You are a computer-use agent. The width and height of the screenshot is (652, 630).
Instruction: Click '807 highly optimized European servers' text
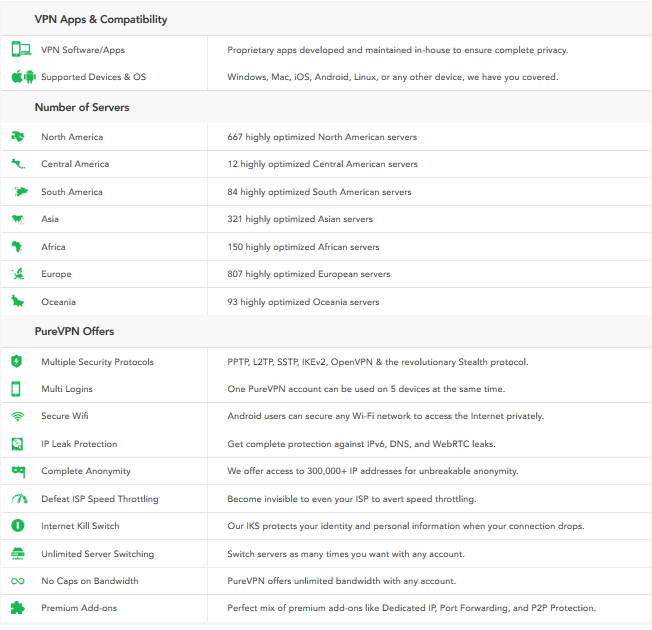309,274
